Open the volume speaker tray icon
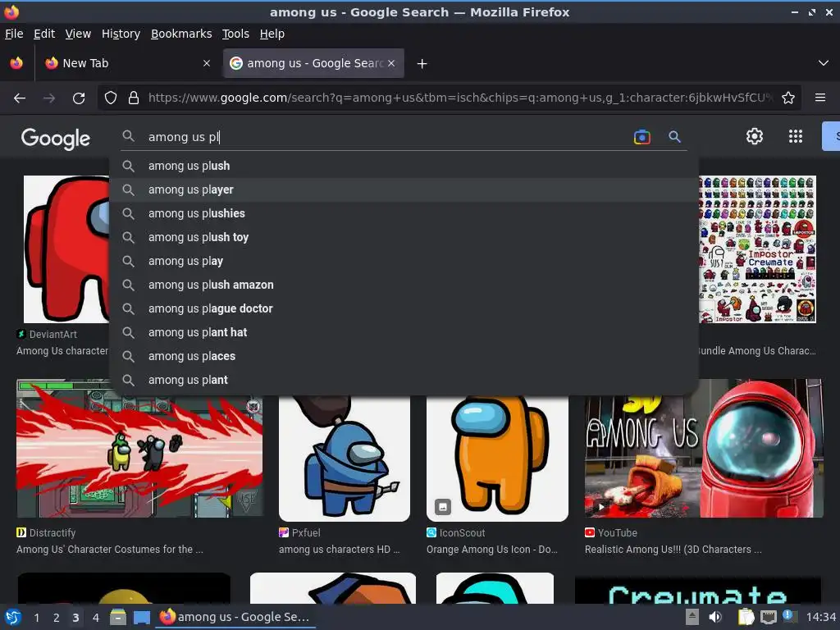Screen dimensions: 840x630 (715, 617)
